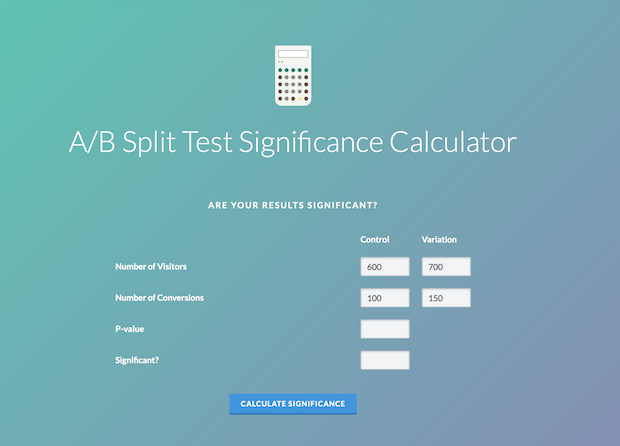Click the Control column header
Screen dimensions: 620x446
375,240
